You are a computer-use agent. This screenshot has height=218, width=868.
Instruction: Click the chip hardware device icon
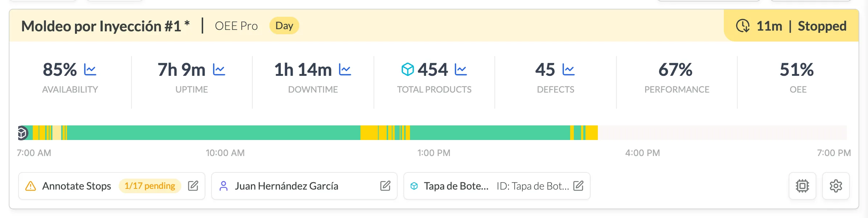[802, 186]
